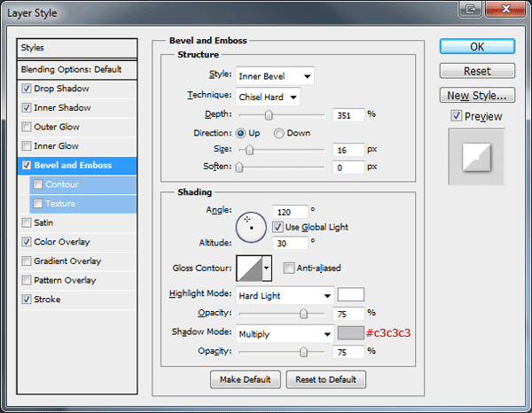The height and width of the screenshot is (413, 532).
Task: Open the Gloss Contour picker arrow
Action: [267, 269]
